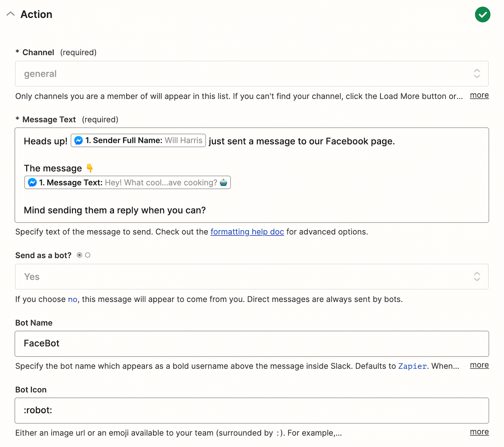Viewport: 504px width, 447px height.
Task: Click the pointing-down hand emoji
Action: coord(90,168)
